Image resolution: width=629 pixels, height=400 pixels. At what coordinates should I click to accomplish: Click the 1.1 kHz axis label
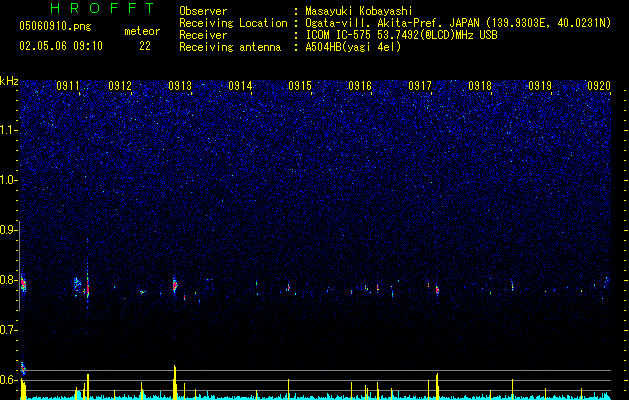8,130
